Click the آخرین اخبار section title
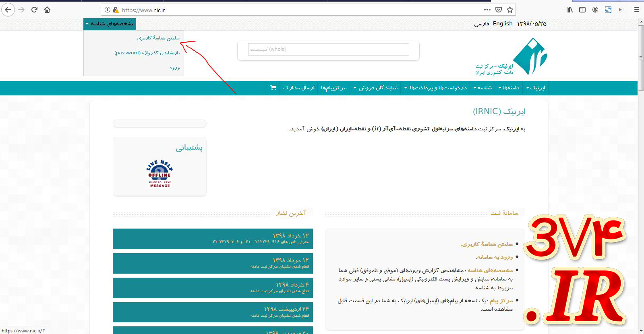This screenshot has width=644, height=334. (x=291, y=213)
